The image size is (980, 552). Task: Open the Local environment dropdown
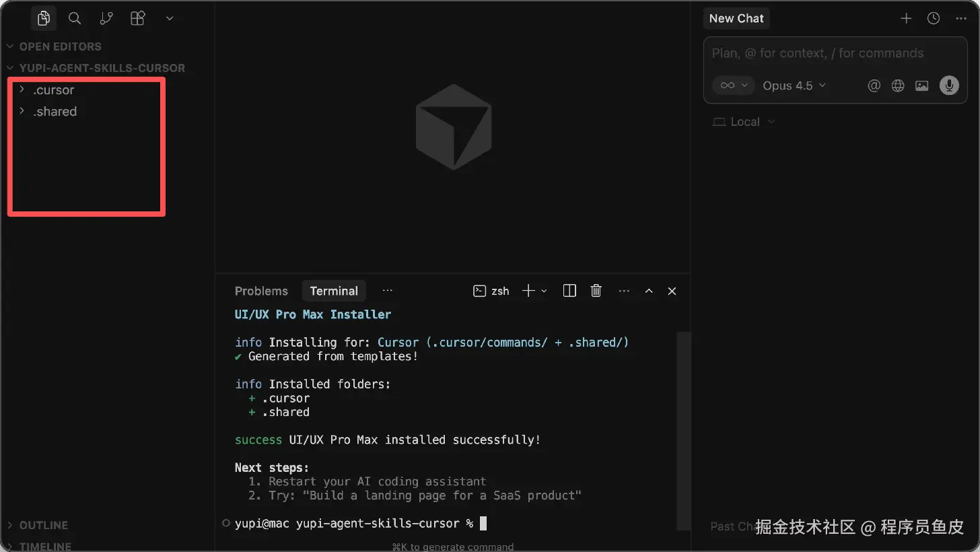coord(744,122)
